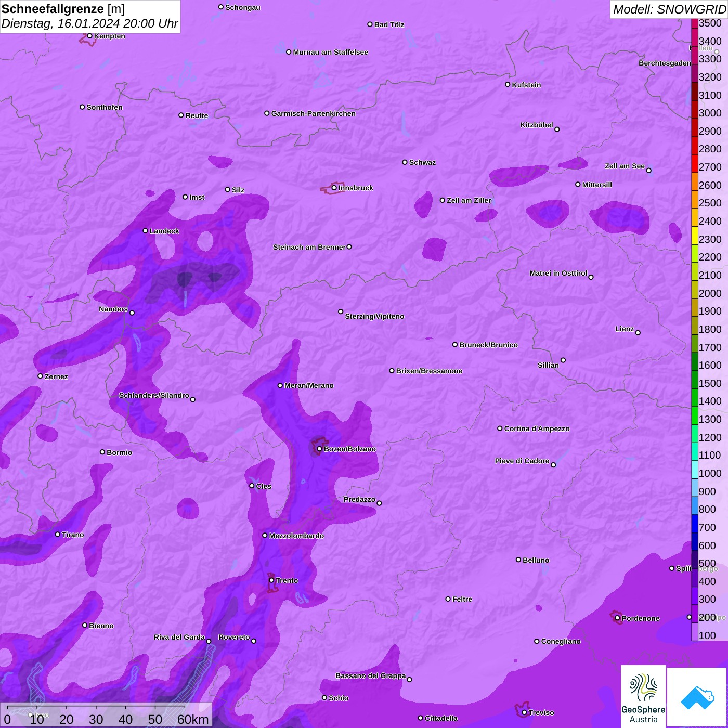Click the Feltre location dot
This screenshot has width=728, height=728.
[448, 599]
